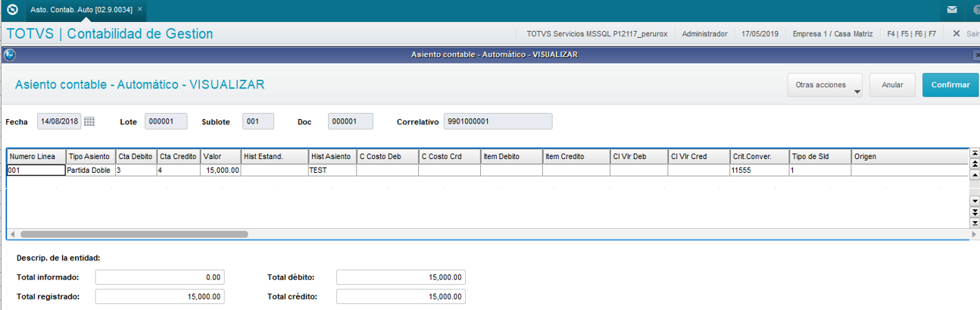Select the Partida Doble cell

point(90,171)
